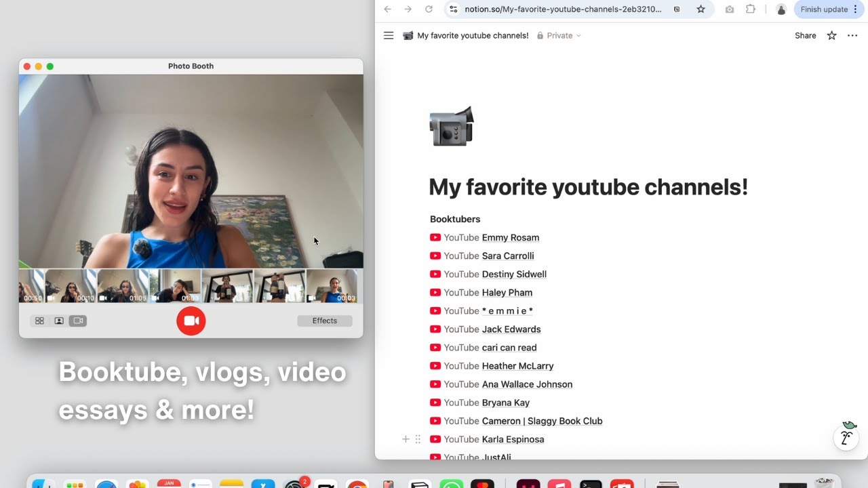Image resolution: width=868 pixels, height=488 pixels.
Task: Open the Effects panel in Photo Booth
Action: tap(325, 321)
